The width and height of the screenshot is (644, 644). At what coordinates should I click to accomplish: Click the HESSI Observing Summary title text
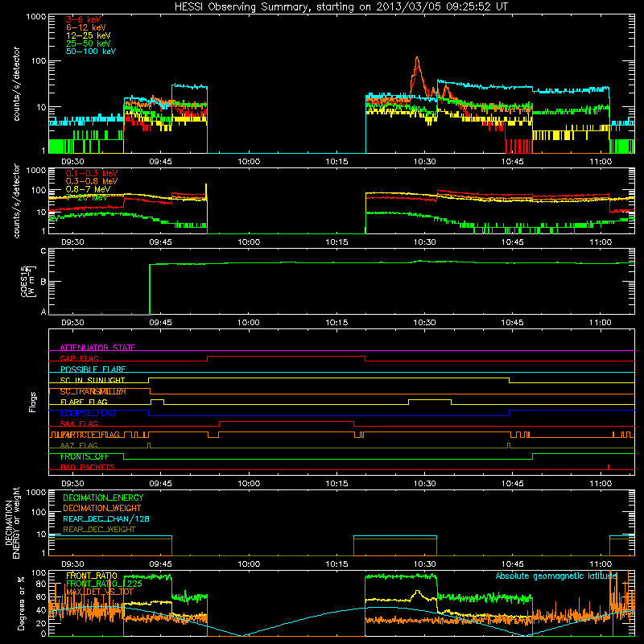(341, 7)
